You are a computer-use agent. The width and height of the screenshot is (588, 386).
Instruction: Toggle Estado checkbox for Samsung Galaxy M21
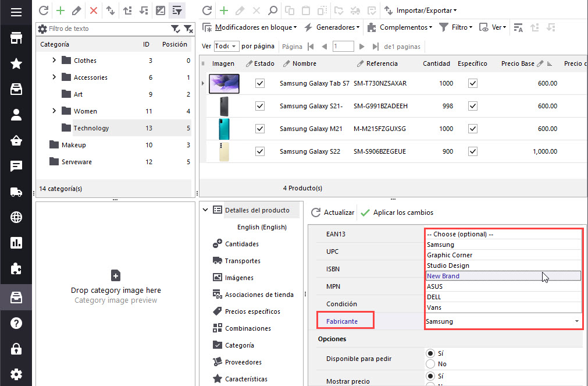260,129
